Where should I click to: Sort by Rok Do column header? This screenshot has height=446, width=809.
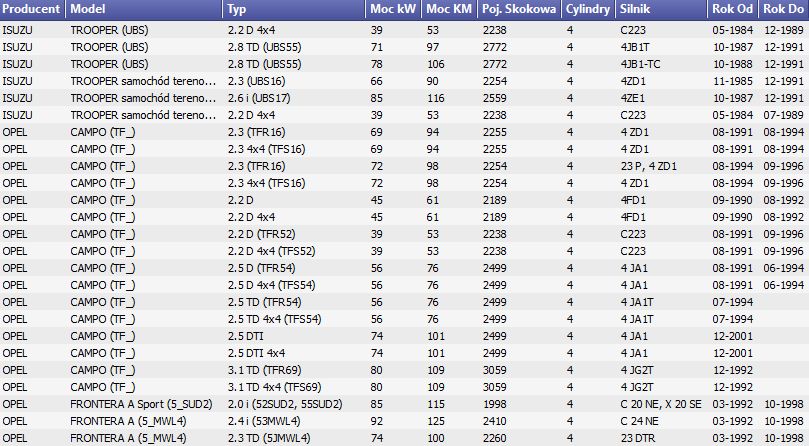[784, 9]
